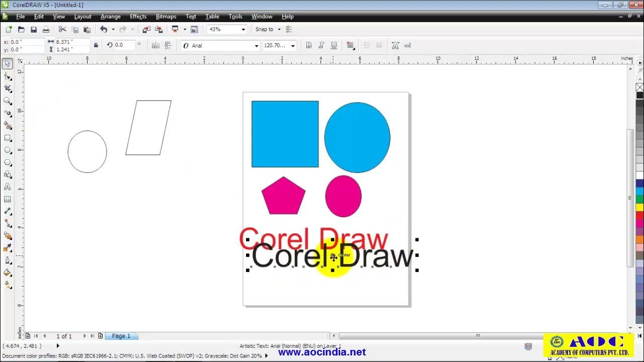This screenshot has height=362, width=644.
Task: Expand the Undo history arrow
Action: point(113,30)
